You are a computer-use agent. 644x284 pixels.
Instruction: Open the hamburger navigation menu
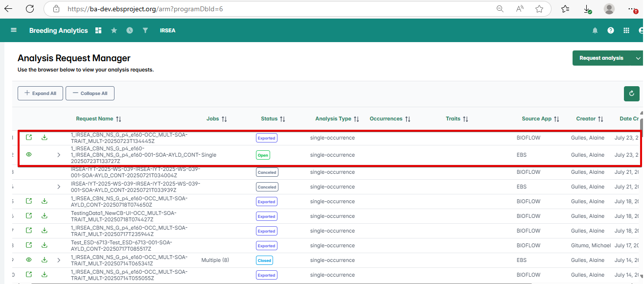tap(14, 30)
